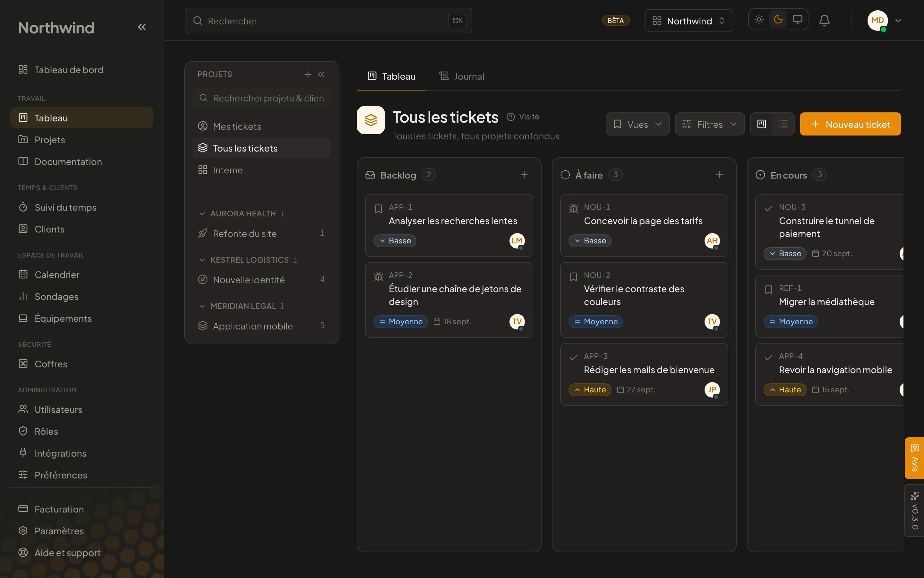Open Application mobile project
The height and width of the screenshot is (578, 924).
coord(261,326)
